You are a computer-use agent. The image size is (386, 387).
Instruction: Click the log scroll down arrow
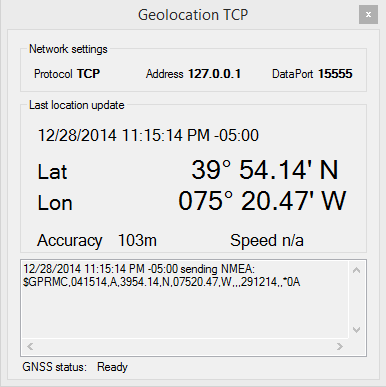pos(356,330)
